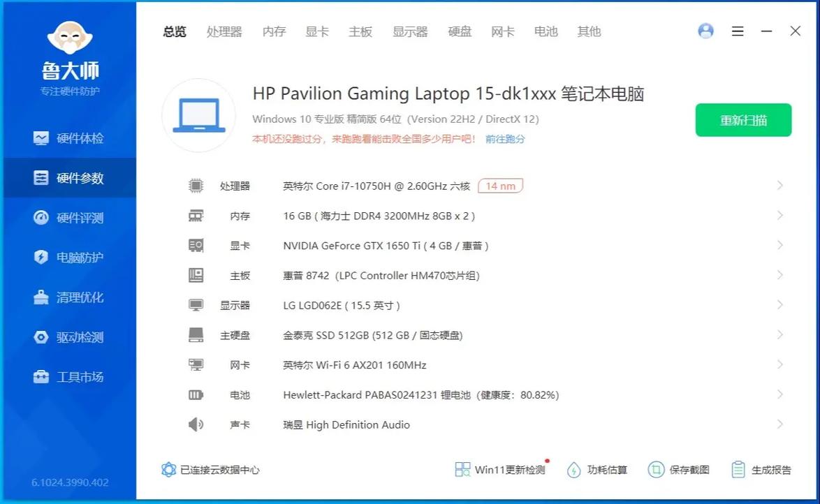This screenshot has height=504, width=820.
Task: Switch to the 网卡 tab
Action: tap(503, 31)
